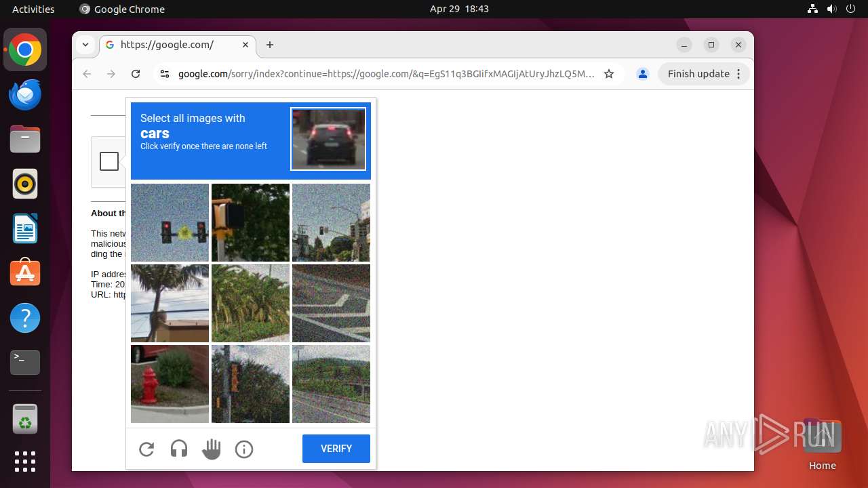Select the tile with yellow traffic light box
The width and height of the screenshot is (868, 488).
(x=250, y=222)
